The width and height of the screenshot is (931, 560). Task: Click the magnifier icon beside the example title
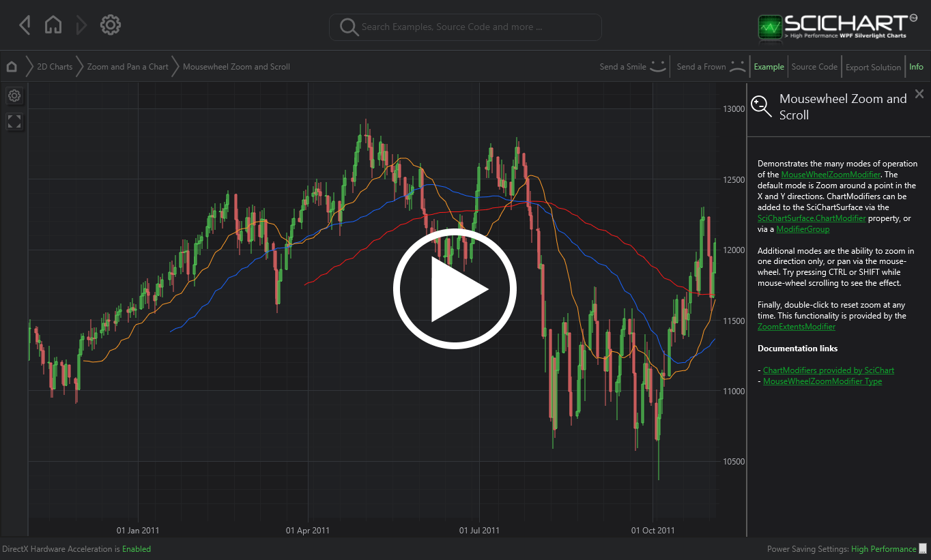pos(761,106)
